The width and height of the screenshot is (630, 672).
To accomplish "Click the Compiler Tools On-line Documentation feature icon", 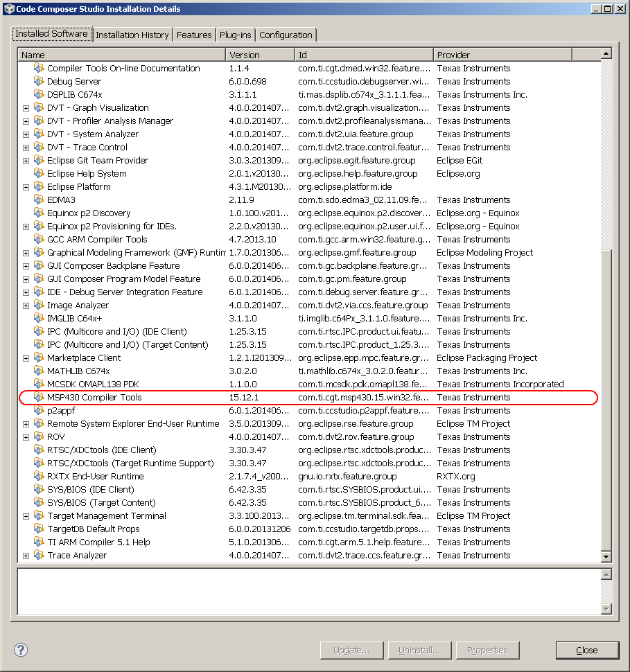I will (x=39, y=68).
